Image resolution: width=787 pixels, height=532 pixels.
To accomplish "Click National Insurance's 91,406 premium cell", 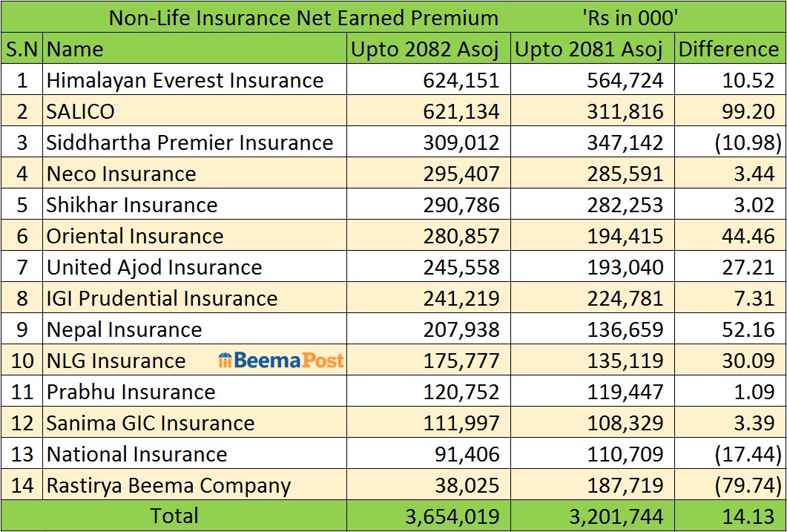I will coord(469,454).
